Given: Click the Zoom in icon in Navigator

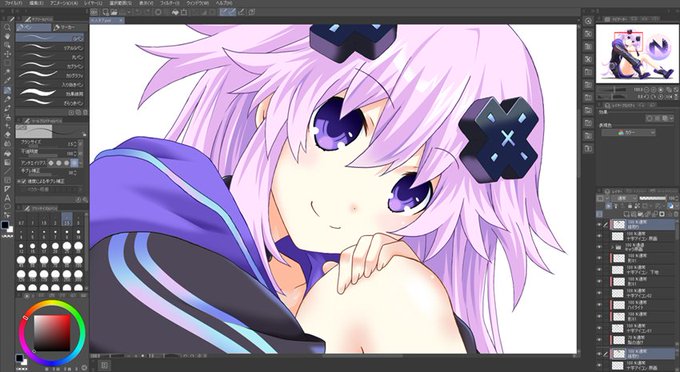Looking at the screenshot, I should coord(653,89).
